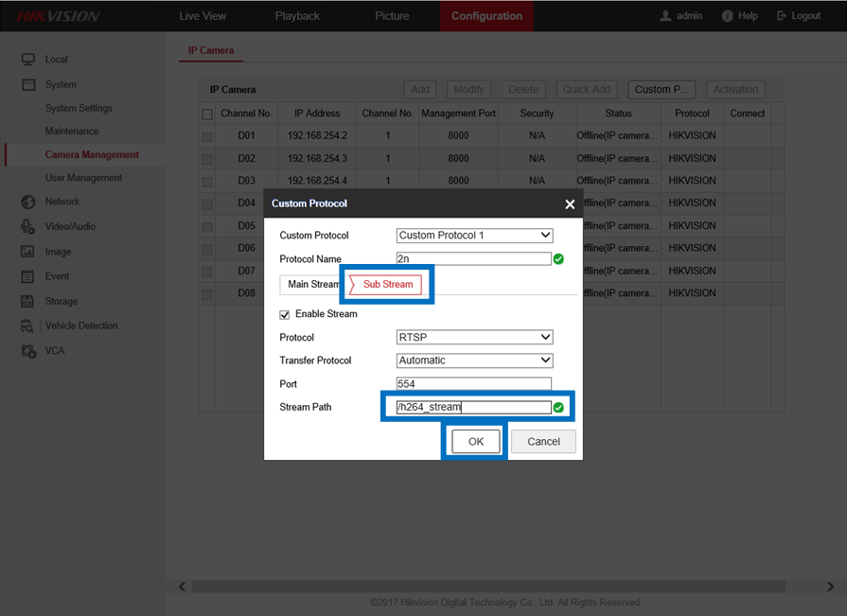Screen dimensions: 847x616
Task: Expand the Transfer Protocol dropdown
Action: click(474, 361)
